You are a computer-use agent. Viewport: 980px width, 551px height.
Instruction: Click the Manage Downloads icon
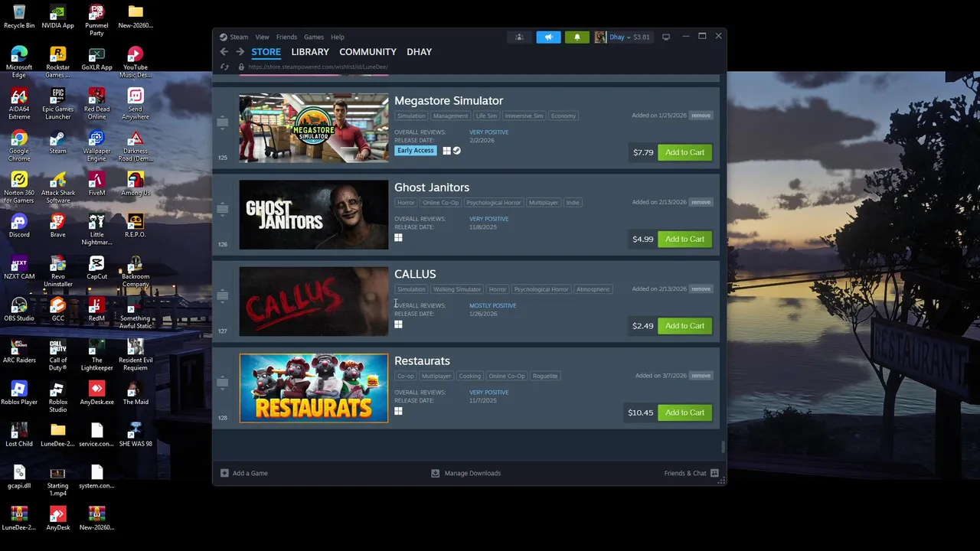(436, 473)
